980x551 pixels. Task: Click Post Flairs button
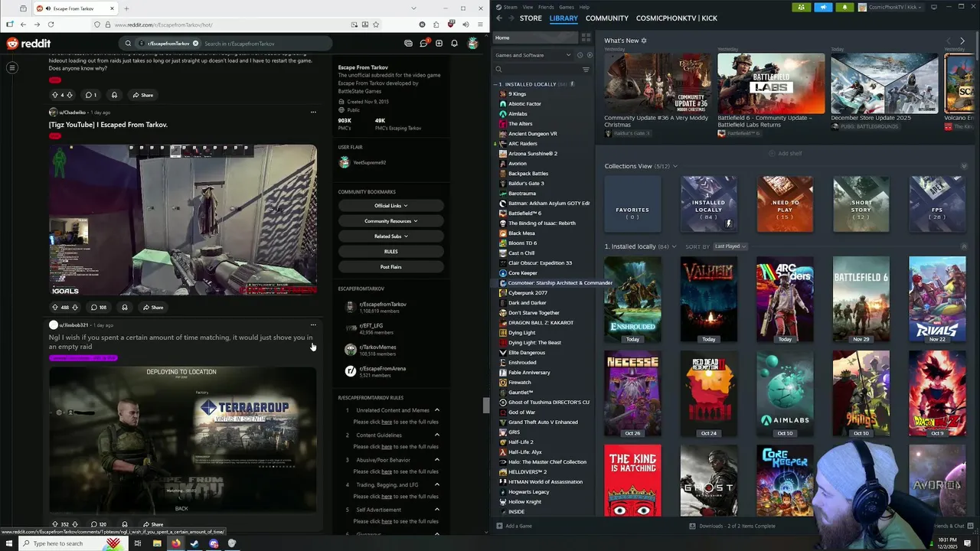click(x=390, y=267)
